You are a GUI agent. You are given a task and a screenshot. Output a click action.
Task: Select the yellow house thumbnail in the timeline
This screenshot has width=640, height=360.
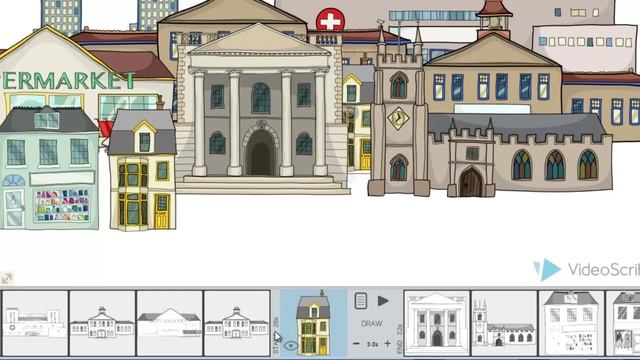tap(313, 323)
